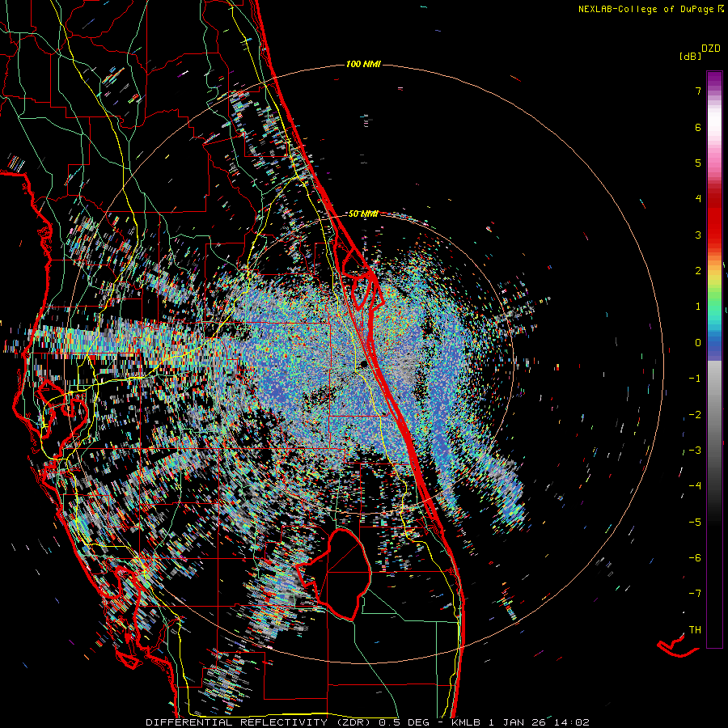
Task: Click the DZD product label above scale
Action: (x=711, y=49)
